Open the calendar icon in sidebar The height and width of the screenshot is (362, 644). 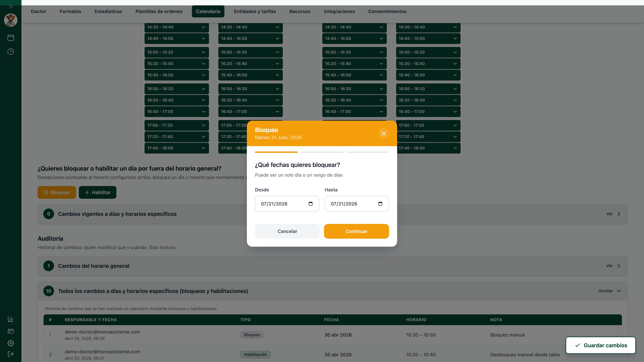tap(11, 38)
